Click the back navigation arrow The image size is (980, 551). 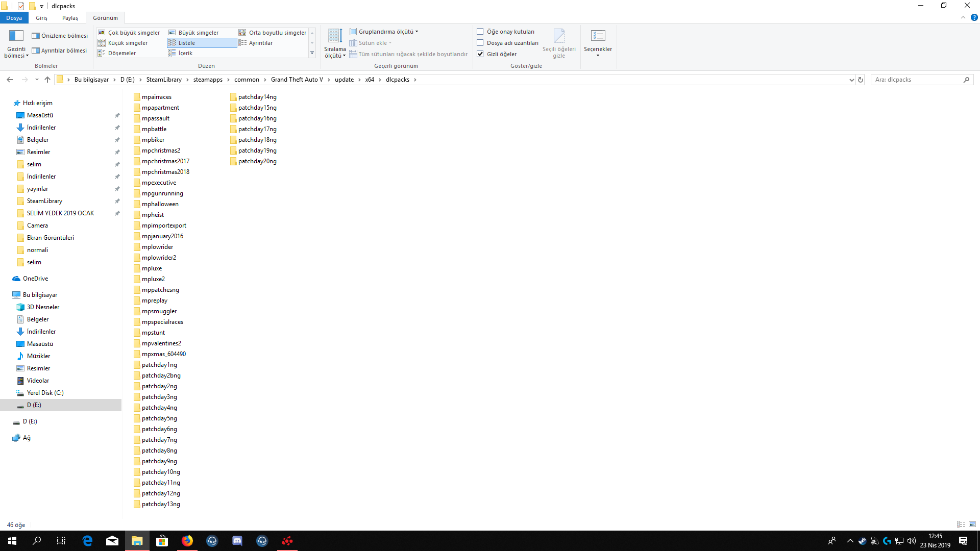point(10,80)
